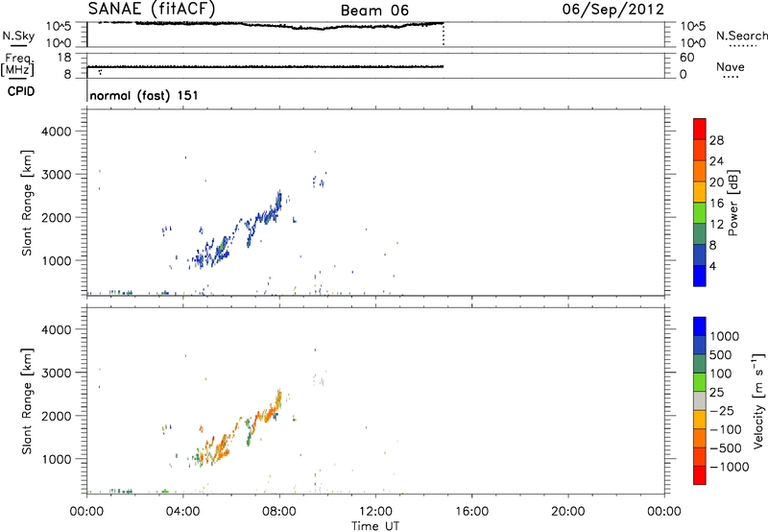Image resolution: width=768 pixels, height=532 pixels.
Task: Pick the gray -25 to 25 Velocity segment
Action: (700, 401)
